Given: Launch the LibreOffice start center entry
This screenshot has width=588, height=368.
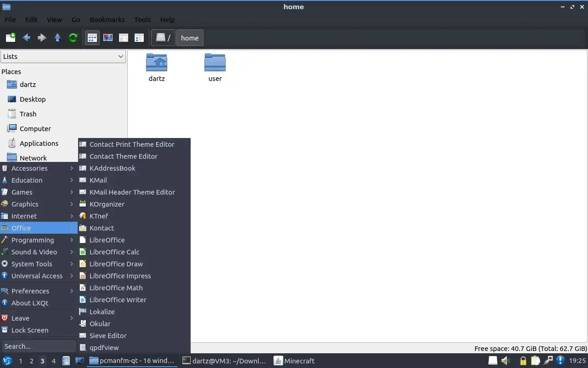Looking at the screenshot, I should (134, 240).
